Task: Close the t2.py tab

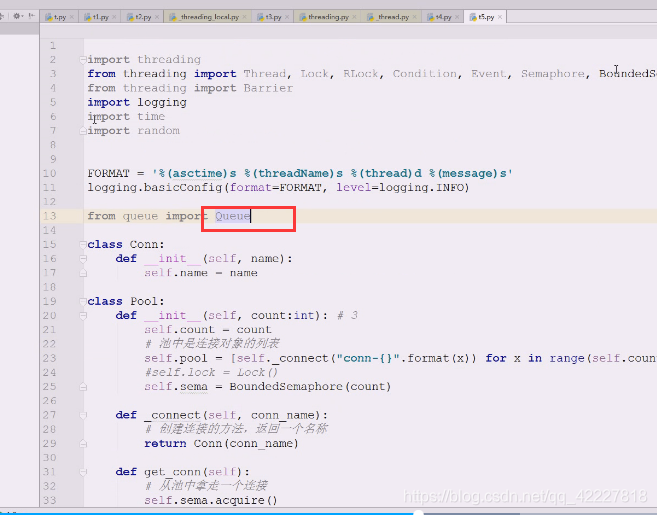Action: click(x=157, y=17)
